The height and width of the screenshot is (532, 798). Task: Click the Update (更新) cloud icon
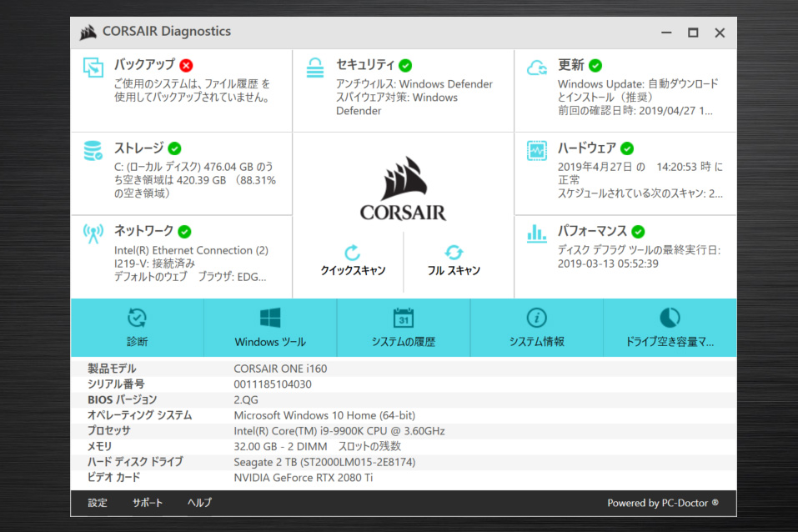coord(537,68)
